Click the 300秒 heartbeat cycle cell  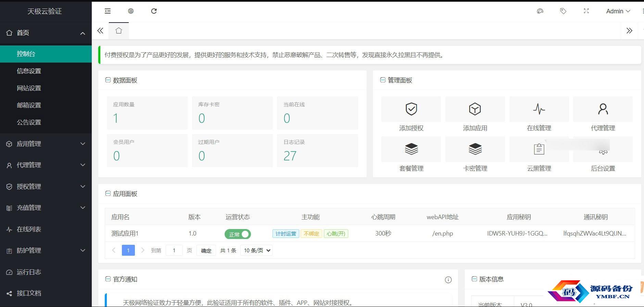click(383, 233)
